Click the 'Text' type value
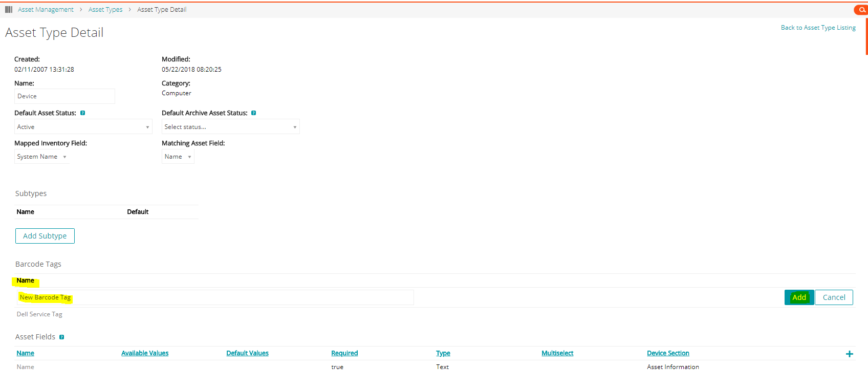The width and height of the screenshot is (868, 389). pos(442,367)
